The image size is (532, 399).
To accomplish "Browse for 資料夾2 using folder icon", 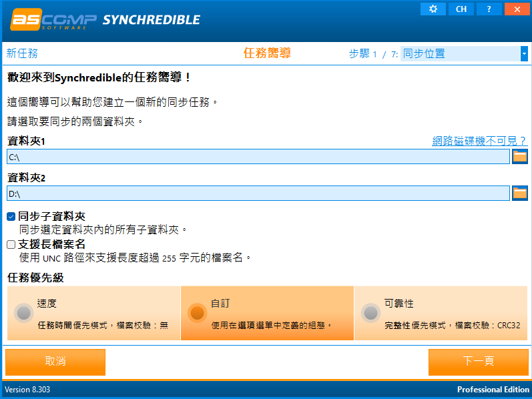I will [x=520, y=193].
